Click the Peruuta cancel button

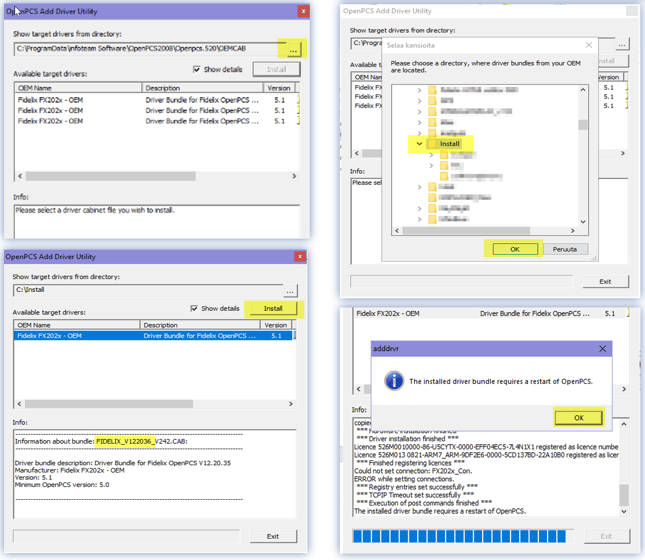[565, 249]
